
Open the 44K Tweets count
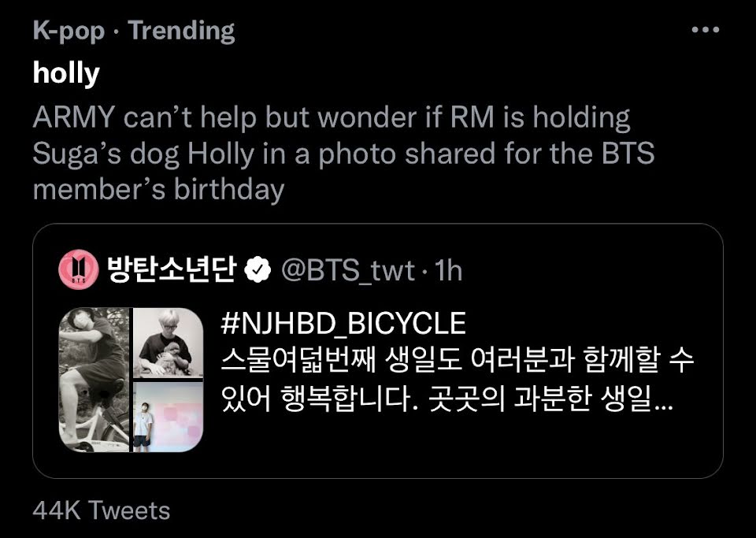[102, 510]
